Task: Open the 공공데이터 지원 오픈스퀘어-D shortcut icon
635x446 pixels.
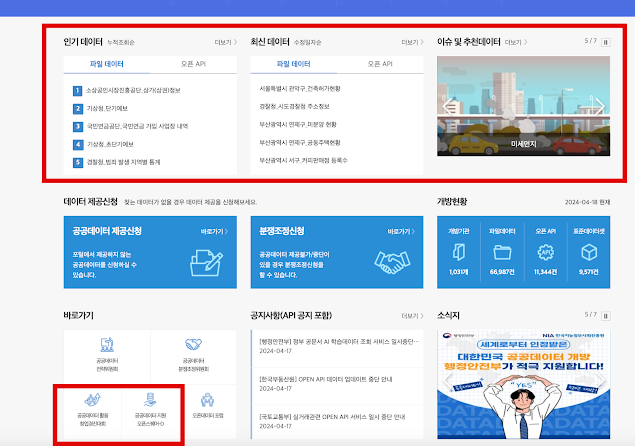Action: pyautogui.click(x=150, y=400)
